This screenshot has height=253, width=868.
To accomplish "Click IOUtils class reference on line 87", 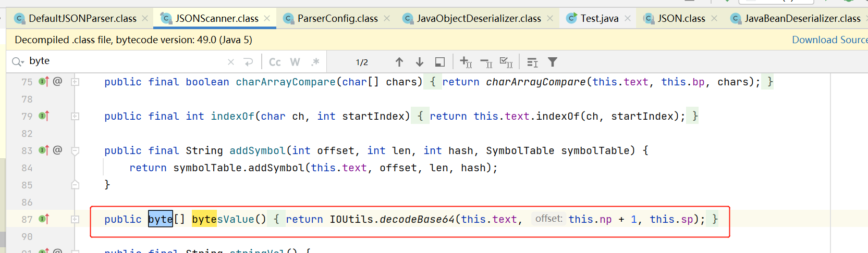I will 351,219.
